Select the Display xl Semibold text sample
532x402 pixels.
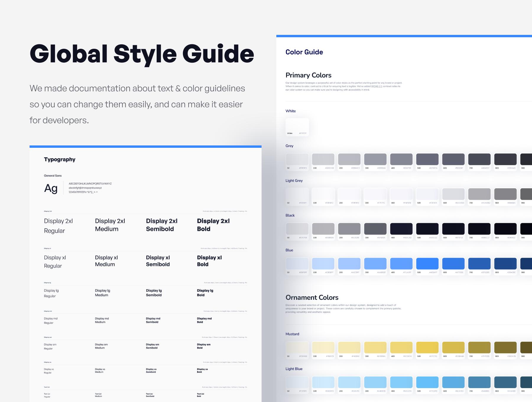158,261
